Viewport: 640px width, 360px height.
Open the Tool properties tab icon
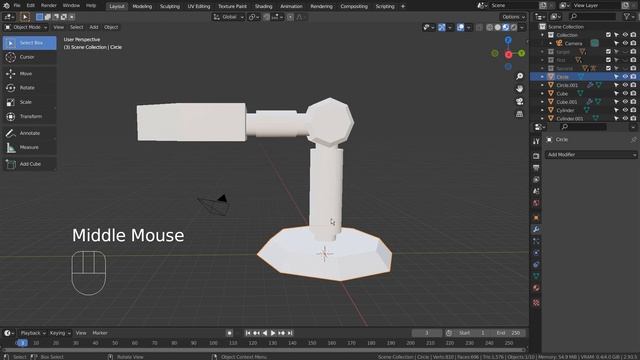coord(536,141)
